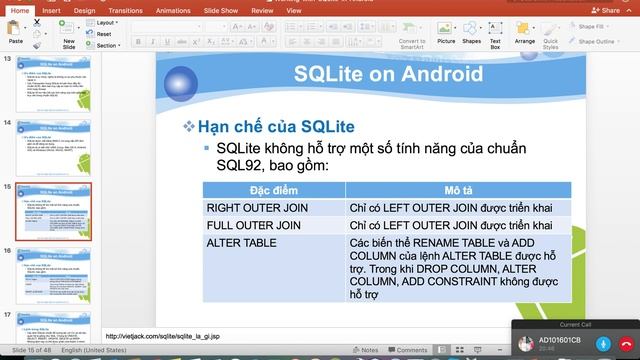The width and height of the screenshot is (640, 360).
Task: Insert a Picture
Action: click(x=446, y=33)
